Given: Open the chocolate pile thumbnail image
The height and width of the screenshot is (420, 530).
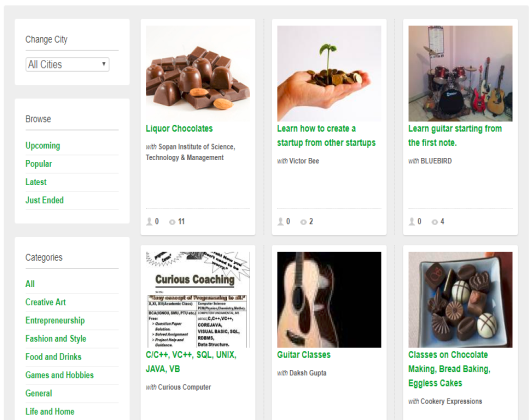Looking at the screenshot, I should pos(198,73).
